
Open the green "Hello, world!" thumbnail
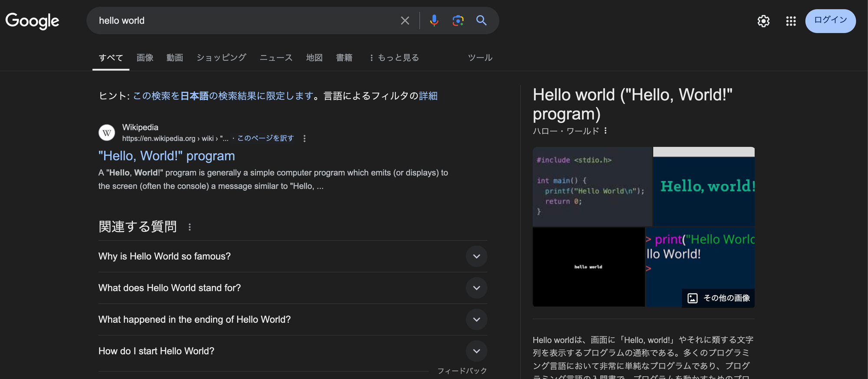[704, 186]
